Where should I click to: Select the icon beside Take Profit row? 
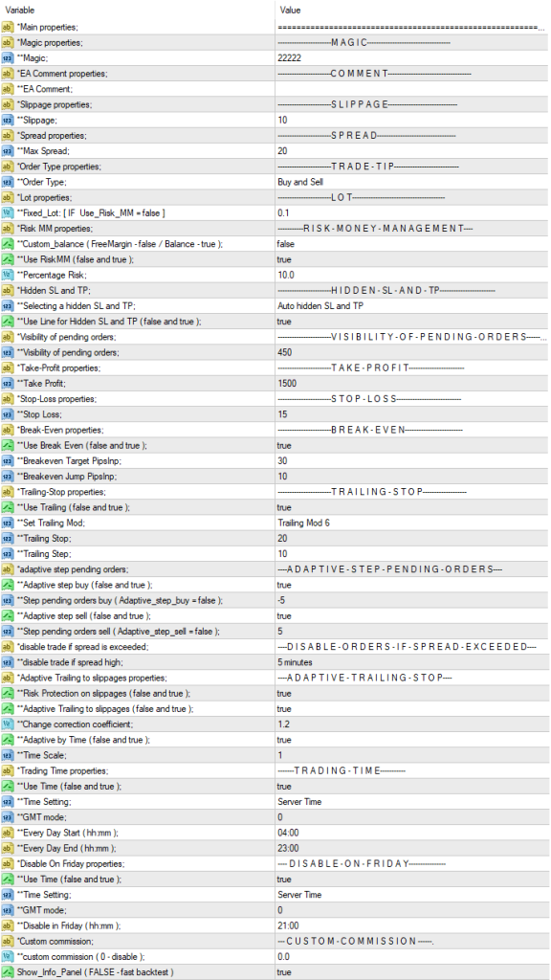(8, 383)
